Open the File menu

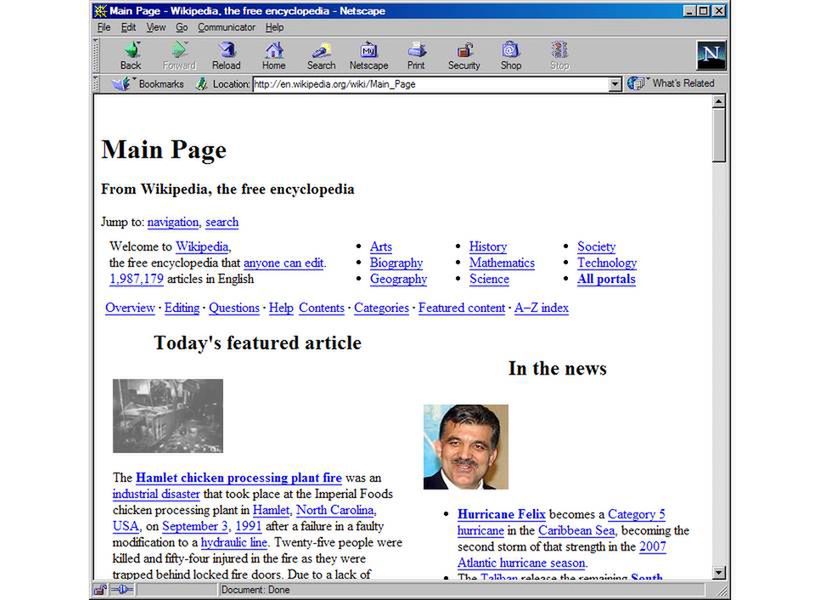coord(104,27)
